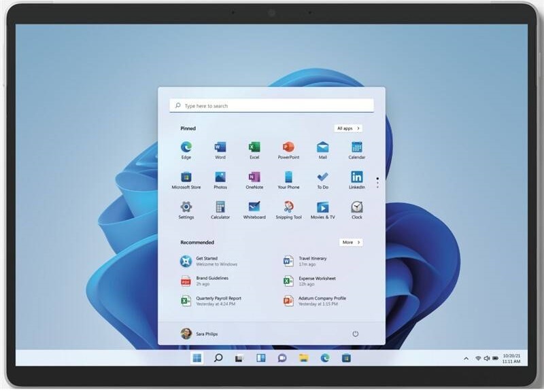Viewport: 544px width, 392px height.
Task: Open Task View on taskbar
Action: (x=239, y=358)
